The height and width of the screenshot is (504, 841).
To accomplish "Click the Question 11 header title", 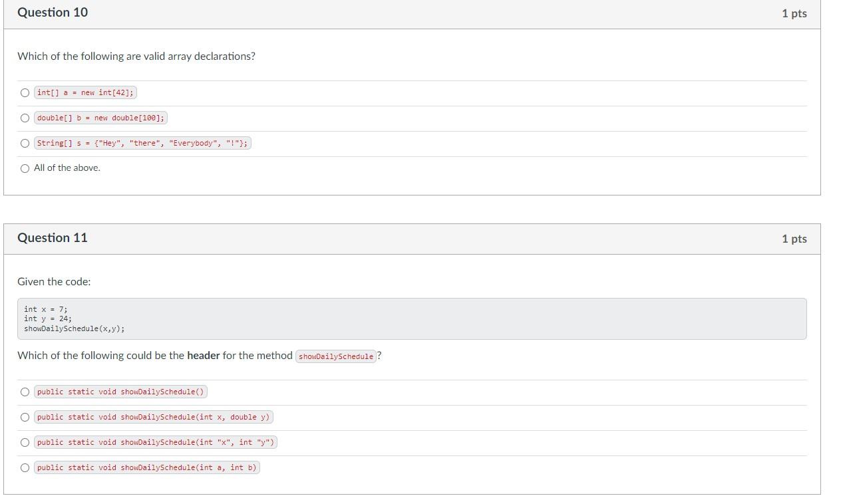I will pyautogui.click(x=53, y=238).
